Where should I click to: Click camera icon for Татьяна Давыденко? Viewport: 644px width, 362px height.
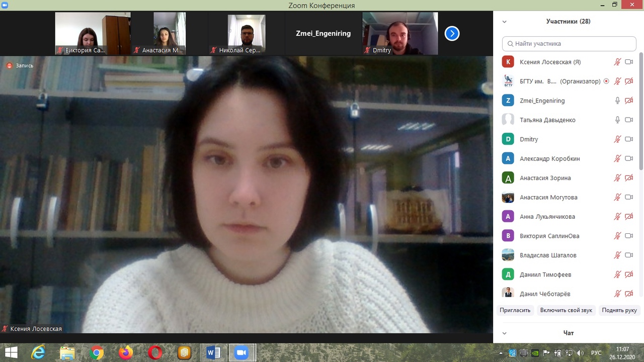[628, 120]
